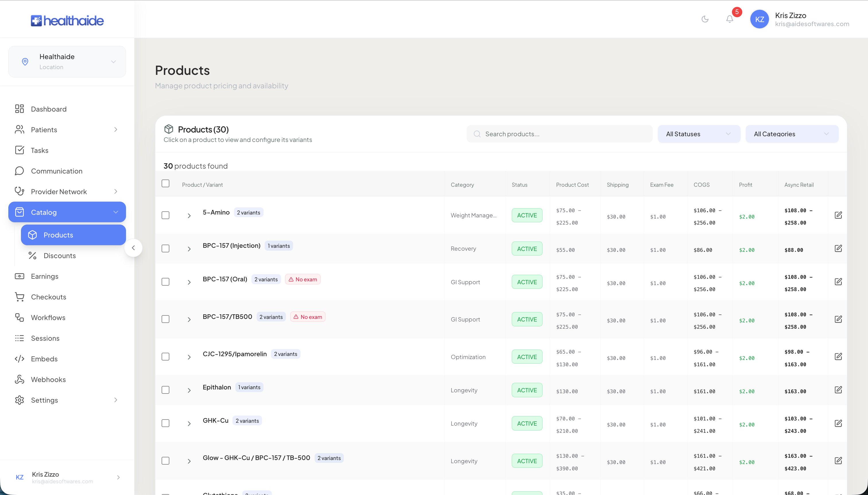Collapse the sidebar with the arrow button
Viewport: 868px width, 495px height.
tap(133, 248)
